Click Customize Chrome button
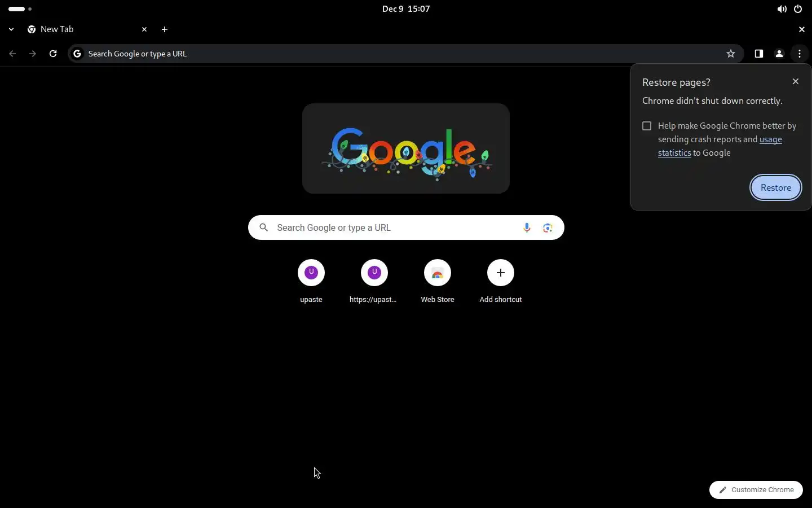812x508 pixels. pos(756,490)
